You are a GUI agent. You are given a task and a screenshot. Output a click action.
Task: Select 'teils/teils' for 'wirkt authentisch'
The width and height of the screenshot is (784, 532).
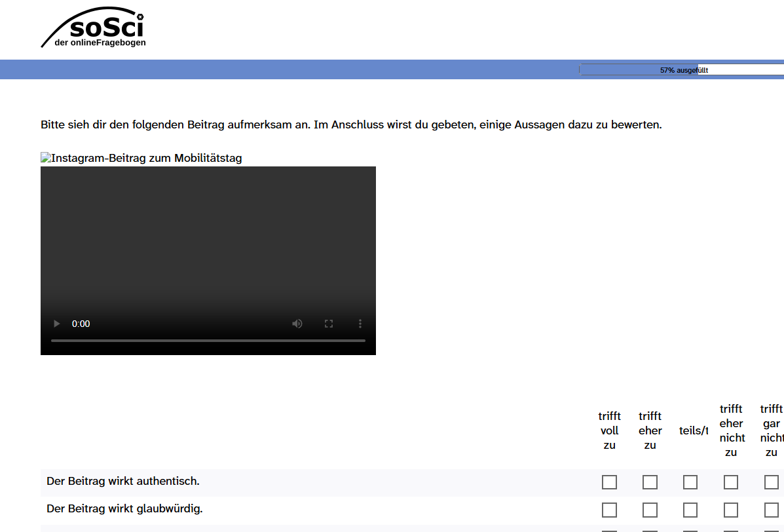690,482
